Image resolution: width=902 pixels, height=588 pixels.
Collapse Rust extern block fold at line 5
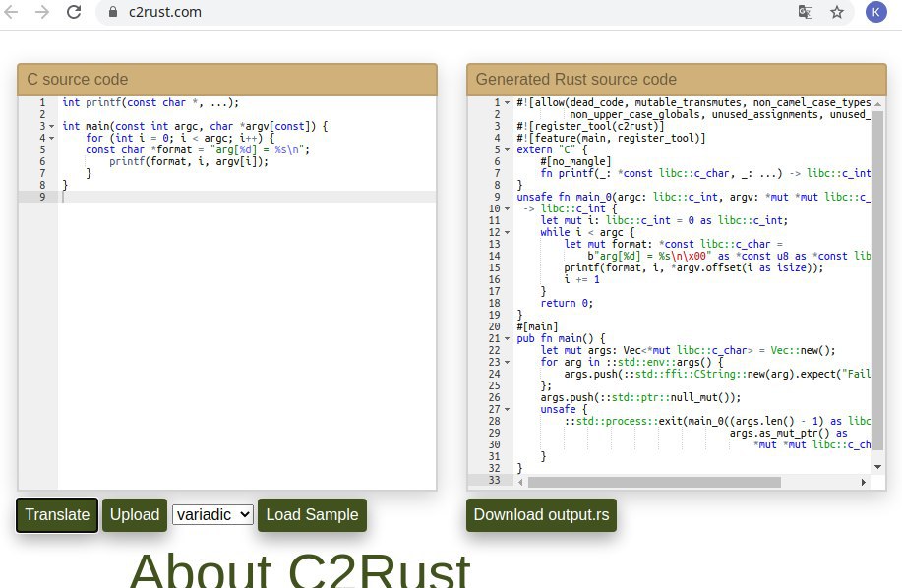point(507,150)
